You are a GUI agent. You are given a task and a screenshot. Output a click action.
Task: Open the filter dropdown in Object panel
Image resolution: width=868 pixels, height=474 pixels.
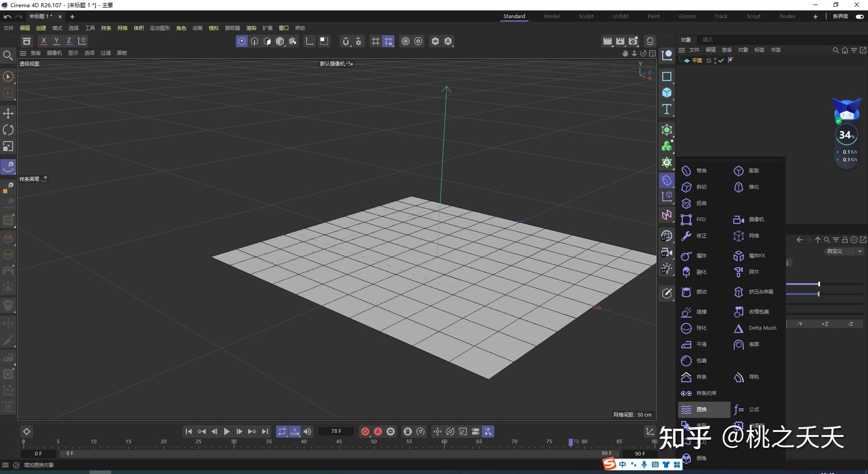click(854, 50)
